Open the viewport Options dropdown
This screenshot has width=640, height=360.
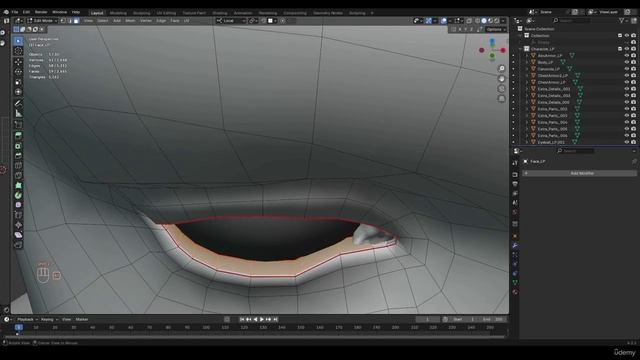pyautogui.click(x=496, y=29)
